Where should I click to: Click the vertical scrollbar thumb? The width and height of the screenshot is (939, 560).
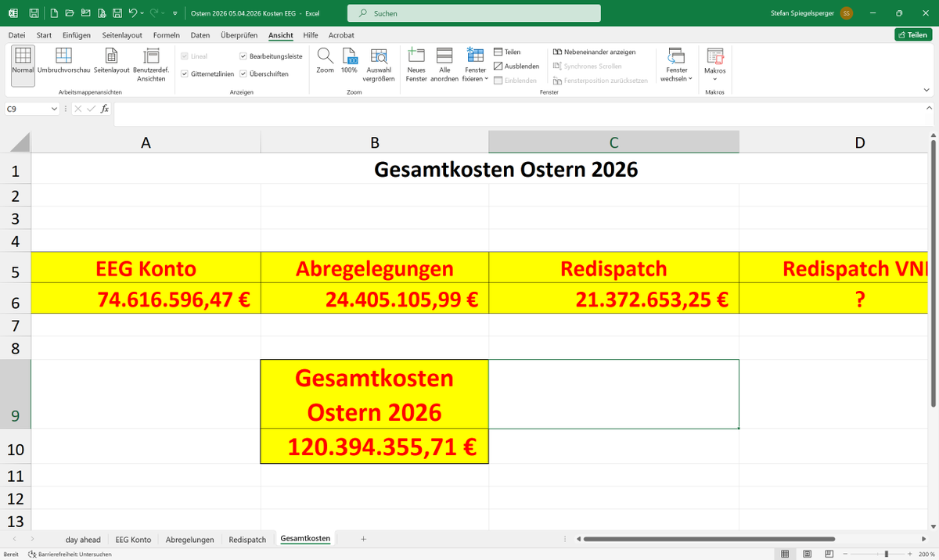point(933,274)
